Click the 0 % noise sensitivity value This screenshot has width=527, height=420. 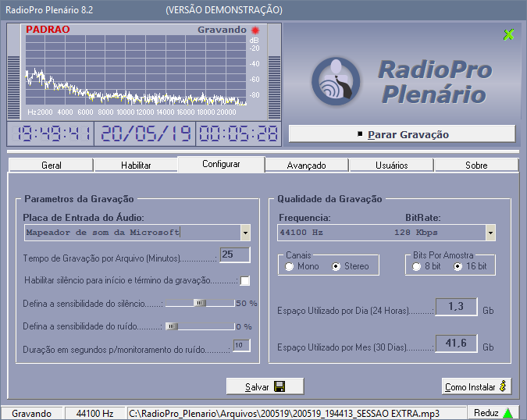point(244,326)
